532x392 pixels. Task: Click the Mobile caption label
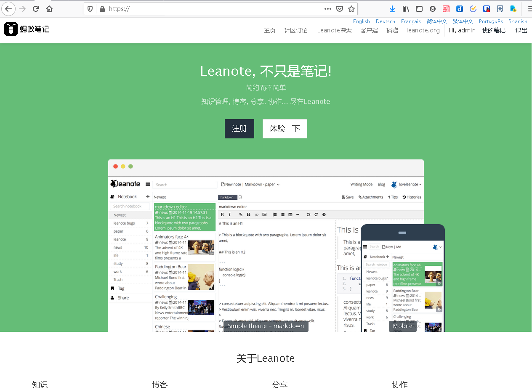403,326
